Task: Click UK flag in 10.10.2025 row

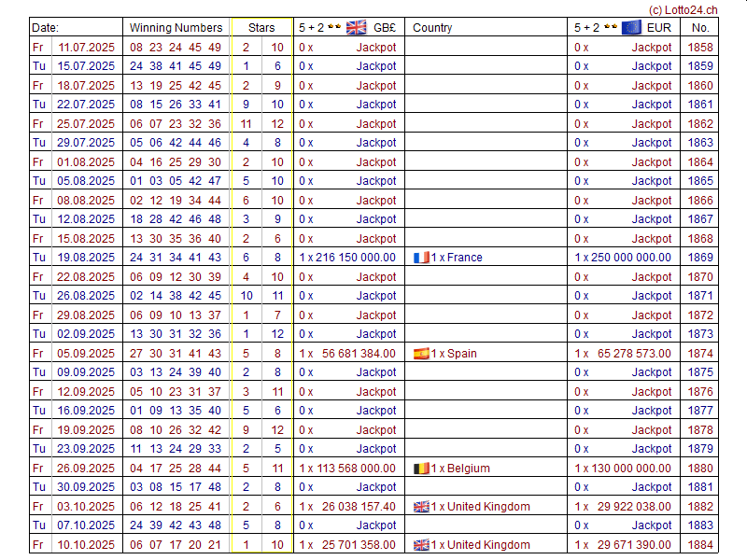Action: click(421, 545)
